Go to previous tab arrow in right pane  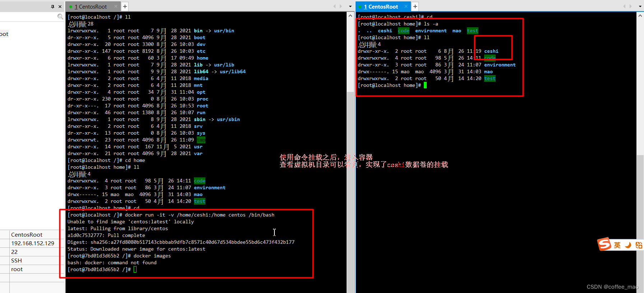624,6
